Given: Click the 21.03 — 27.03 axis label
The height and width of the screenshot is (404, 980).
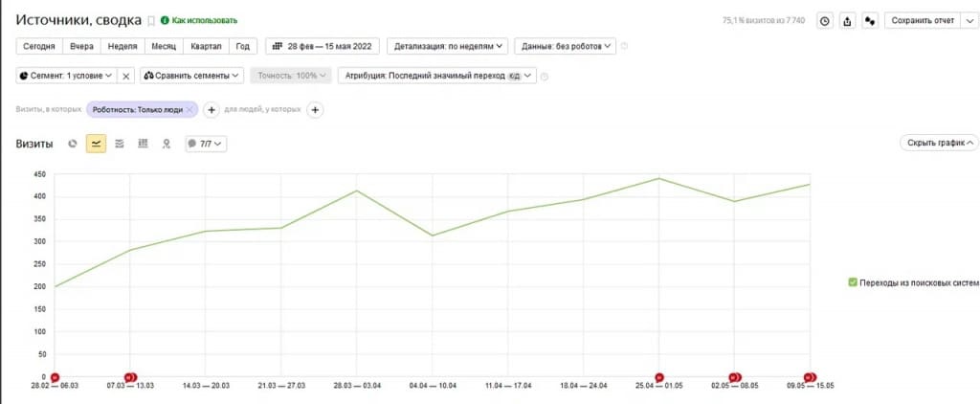Looking at the screenshot, I should click(x=281, y=386).
